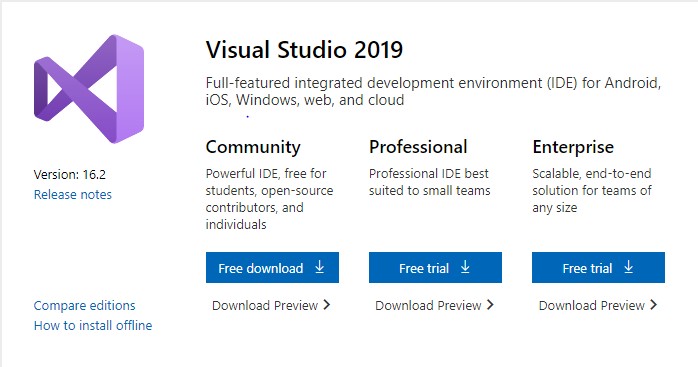This screenshot has width=698, height=367.
Task: Click 'Powerful IDE, free for students' description
Action: pos(270,199)
